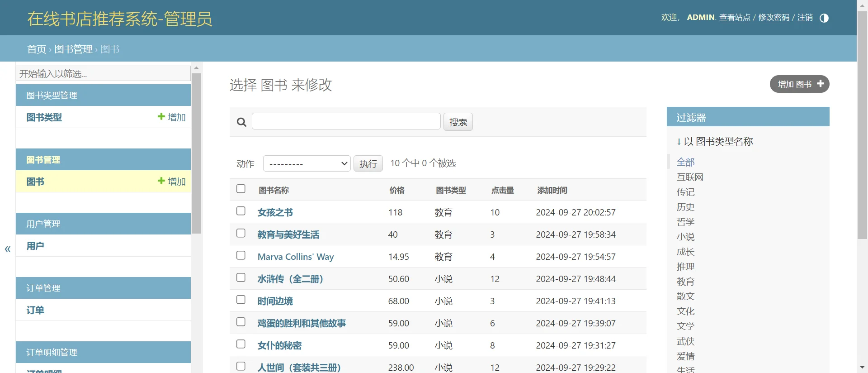
Task: Check the box for 女孩之书
Action: (x=241, y=211)
